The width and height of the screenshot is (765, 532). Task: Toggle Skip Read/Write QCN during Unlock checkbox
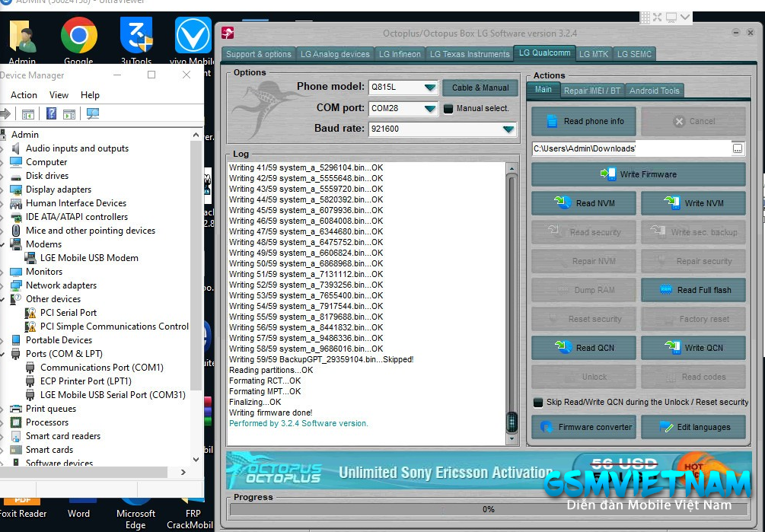pos(538,403)
